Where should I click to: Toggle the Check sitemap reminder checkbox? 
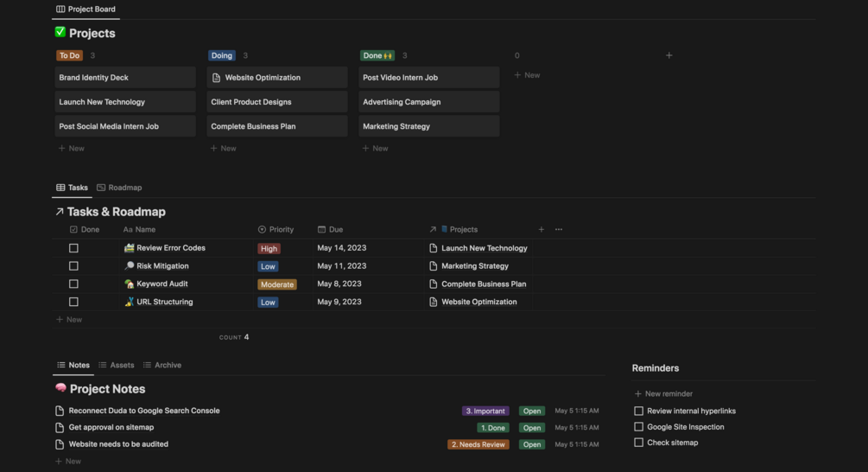638,442
